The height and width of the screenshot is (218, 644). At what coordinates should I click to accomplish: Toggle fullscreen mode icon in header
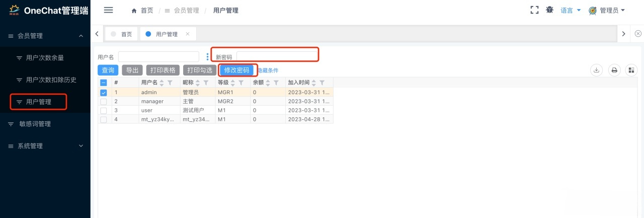tap(535, 10)
